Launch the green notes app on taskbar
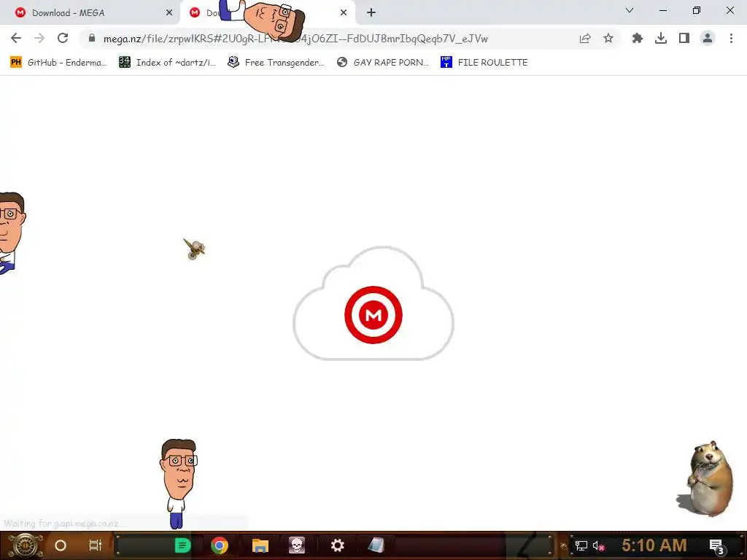 click(182, 545)
